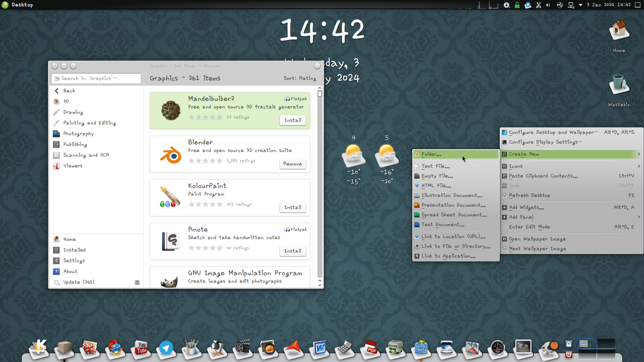Click the Search in 'Graphics' field

(x=96, y=78)
